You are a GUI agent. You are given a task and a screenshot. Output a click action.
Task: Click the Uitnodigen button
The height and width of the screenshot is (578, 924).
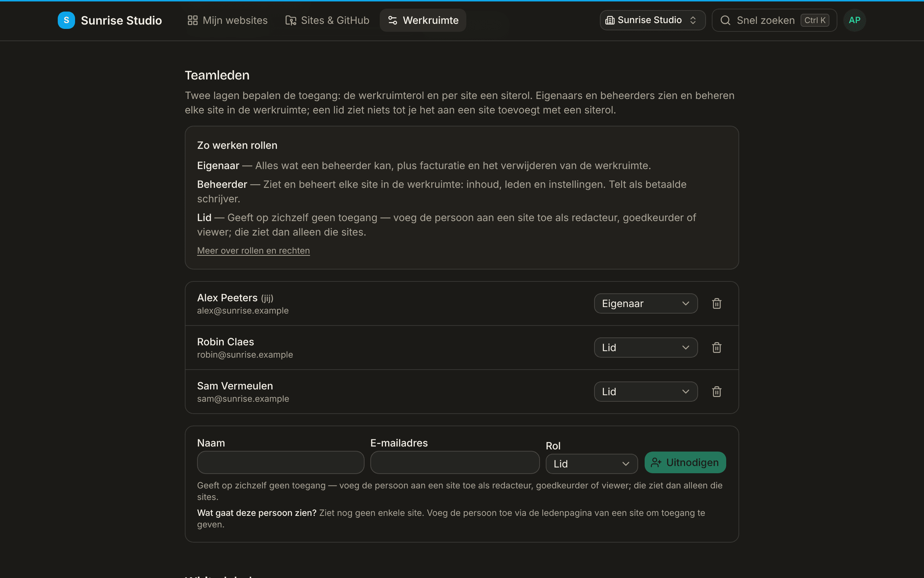coord(685,462)
